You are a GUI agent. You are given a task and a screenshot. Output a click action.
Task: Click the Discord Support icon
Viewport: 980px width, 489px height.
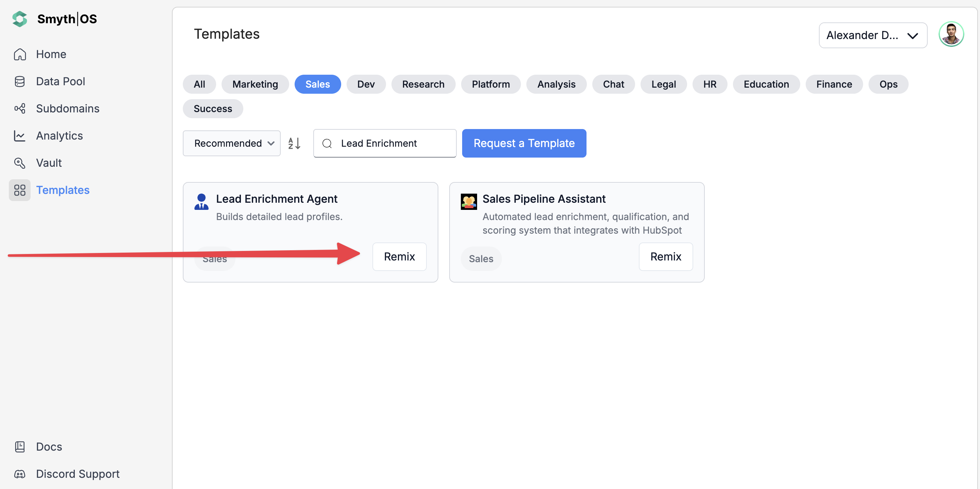pos(20,474)
